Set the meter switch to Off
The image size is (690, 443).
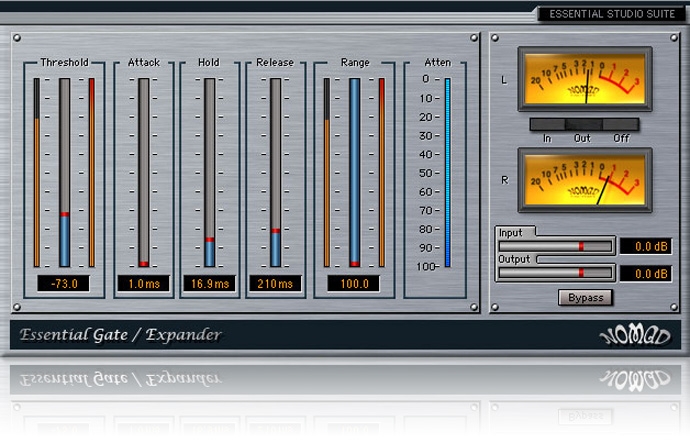620,124
